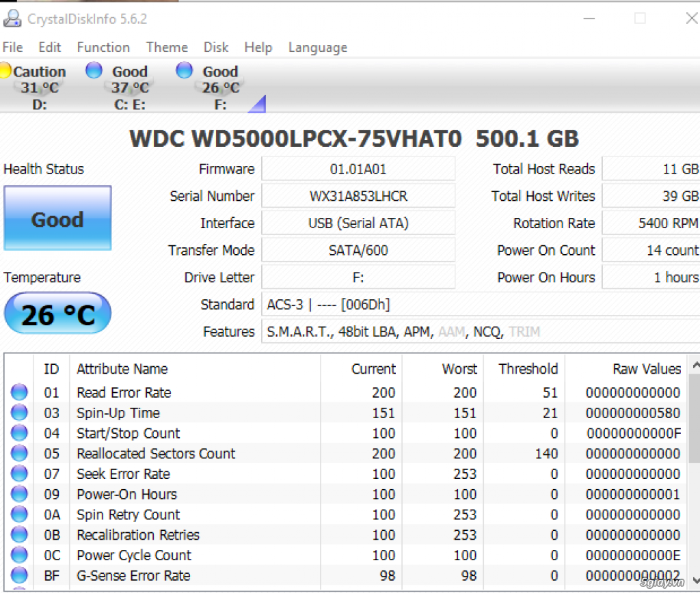This screenshot has height=593, width=700.
Task: Open the Function menu
Action: point(103,47)
